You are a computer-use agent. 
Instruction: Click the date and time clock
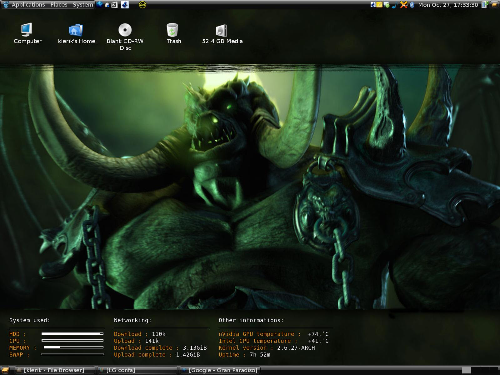click(448, 5)
